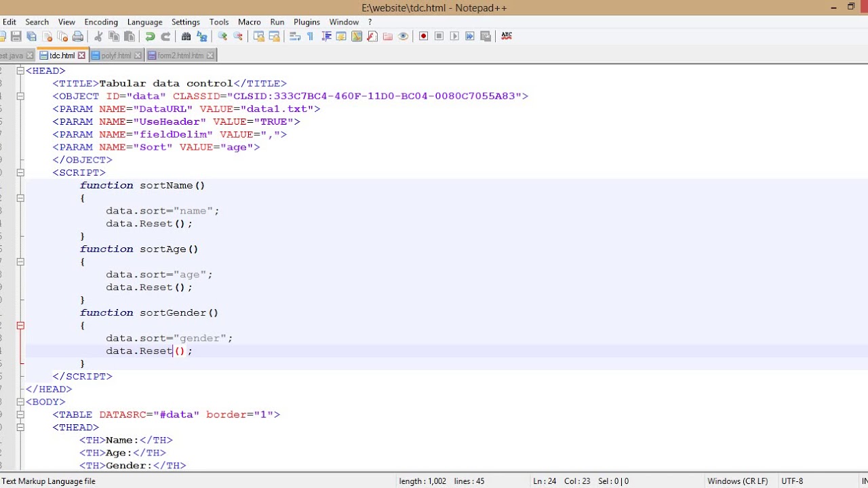868x488 pixels.
Task: Open the Function List icon
Action: pos(372,36)
